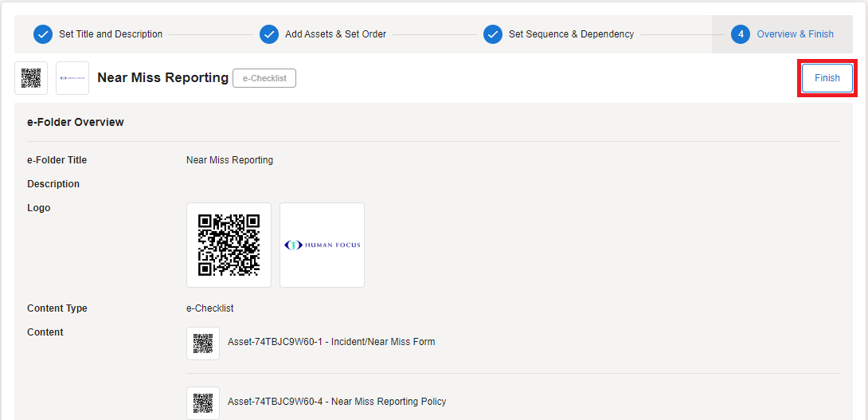868x420 pixels.
Task: Click the QR icon for Near Miss Reporting Policy asset
Action: pos(203,402)
